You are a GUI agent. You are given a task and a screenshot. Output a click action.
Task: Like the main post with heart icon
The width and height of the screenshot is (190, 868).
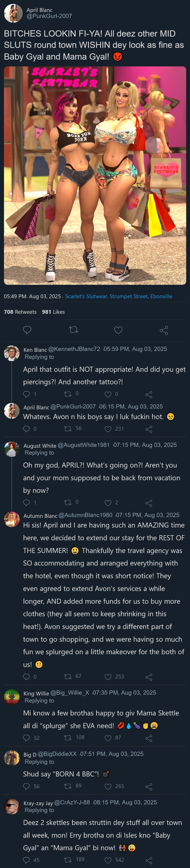click(118, 330)
